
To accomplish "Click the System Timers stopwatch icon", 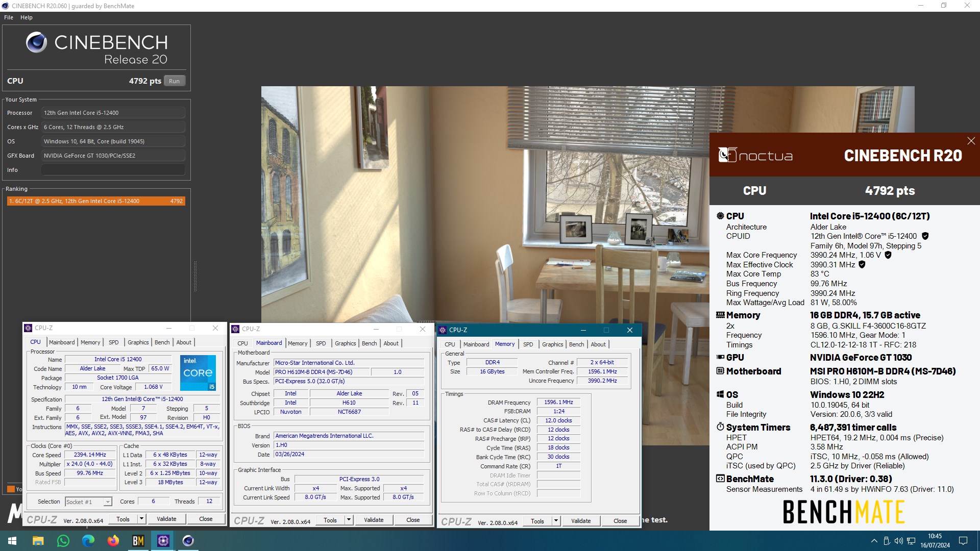I will coord(720,427).
